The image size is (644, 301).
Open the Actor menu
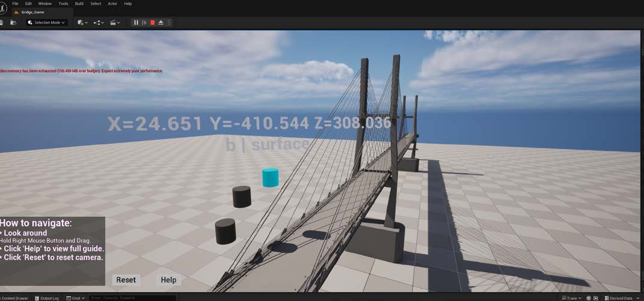click(x=112, y=4)
